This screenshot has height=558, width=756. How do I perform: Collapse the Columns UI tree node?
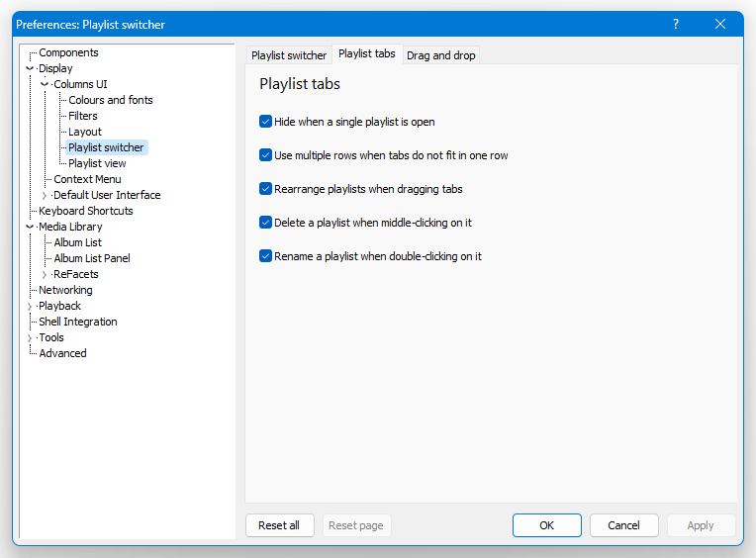45,84
